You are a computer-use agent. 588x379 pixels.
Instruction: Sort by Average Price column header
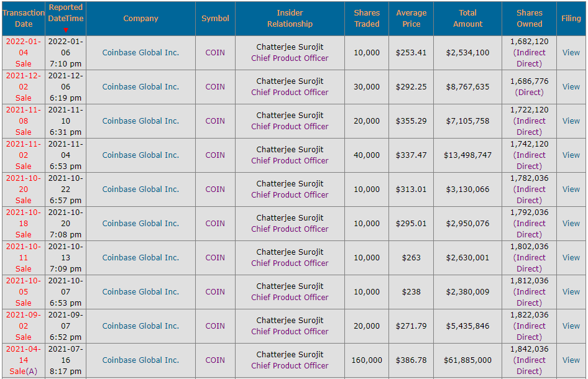[411, 19]
